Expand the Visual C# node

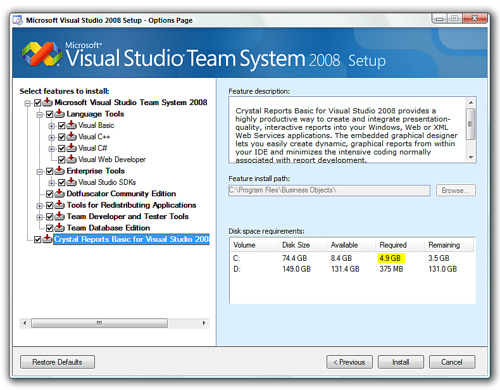click(x=51, y=149)
